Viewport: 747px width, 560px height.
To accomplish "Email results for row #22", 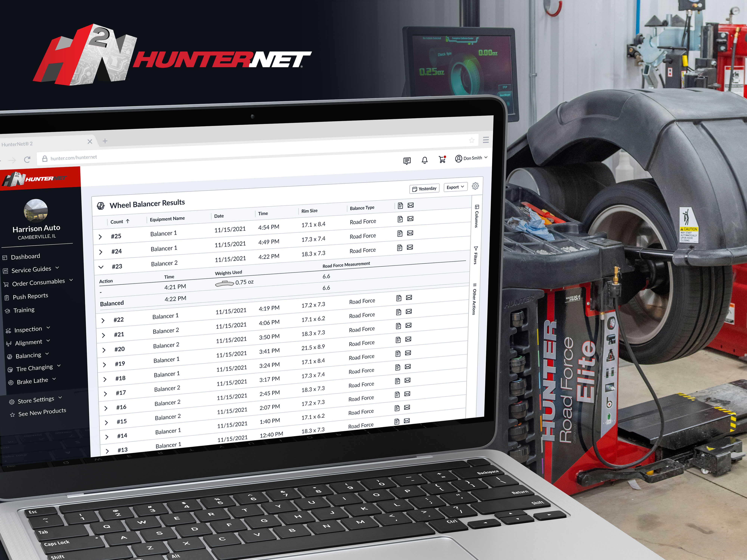I will click(x=409, y=297).
